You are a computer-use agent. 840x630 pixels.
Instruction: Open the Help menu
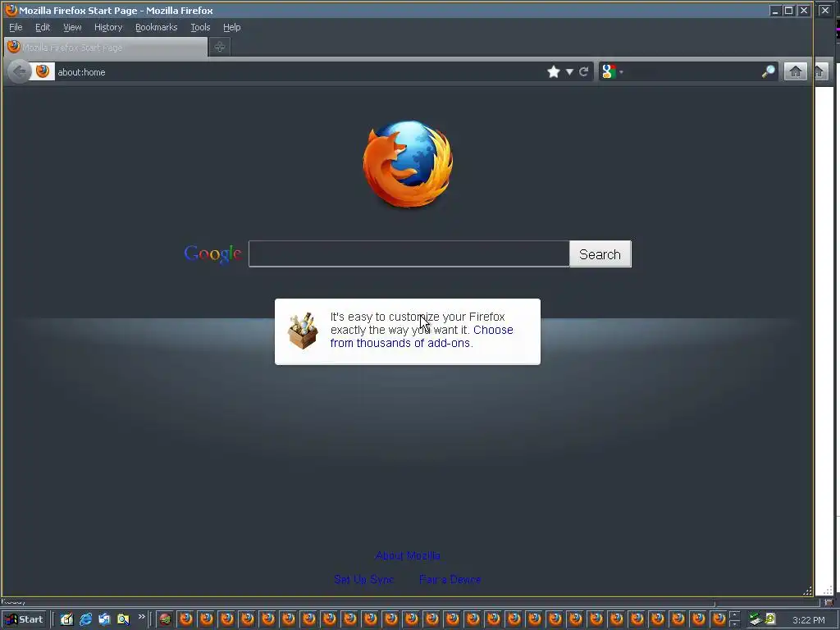click(x=231, y=27)
